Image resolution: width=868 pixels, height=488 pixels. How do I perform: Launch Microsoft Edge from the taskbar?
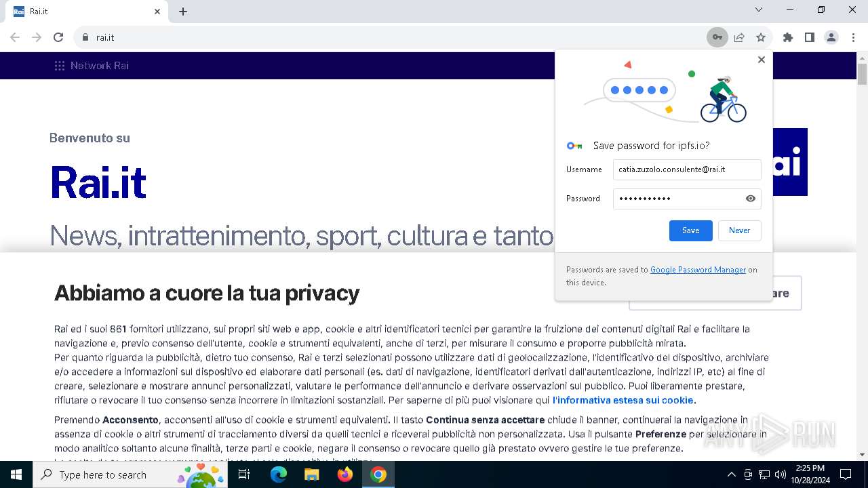[279, 474]
